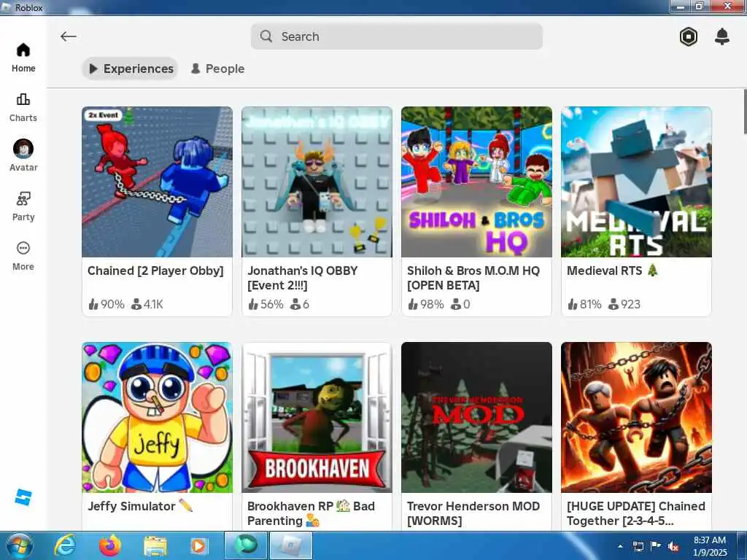
Task: Open the Charts sidebar icon
Action: click(x=23, y=99)
